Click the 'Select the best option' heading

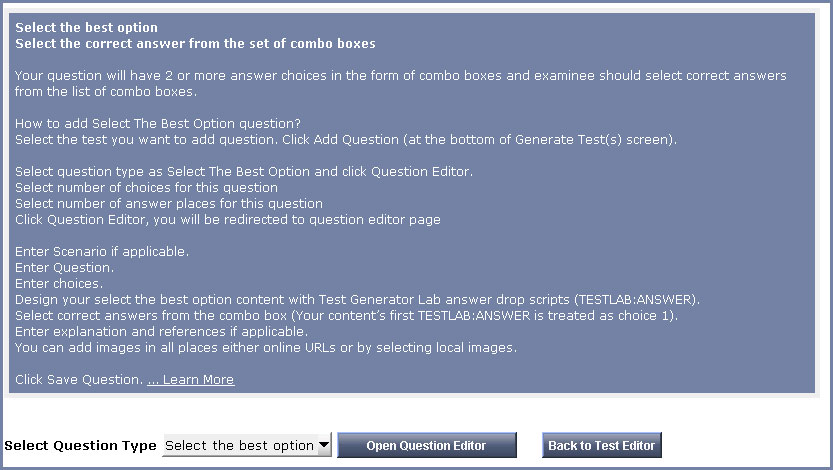pyautogui.click(x=87, y=28)
